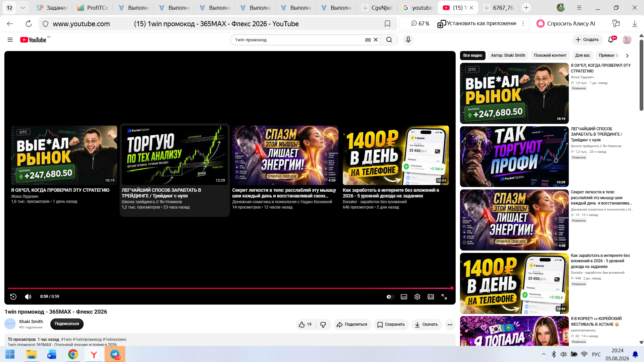Viewport: 644px width, 362px height.
Task: Open Yandex Browser from the taskbar
Action: (x=94, y=354)
